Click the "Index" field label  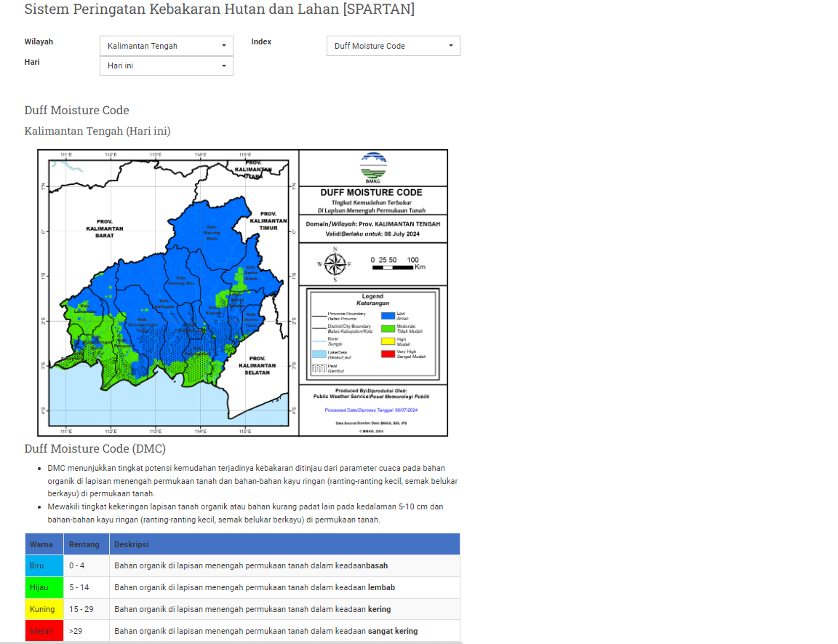pyautogui.click(x=261, y=41)
